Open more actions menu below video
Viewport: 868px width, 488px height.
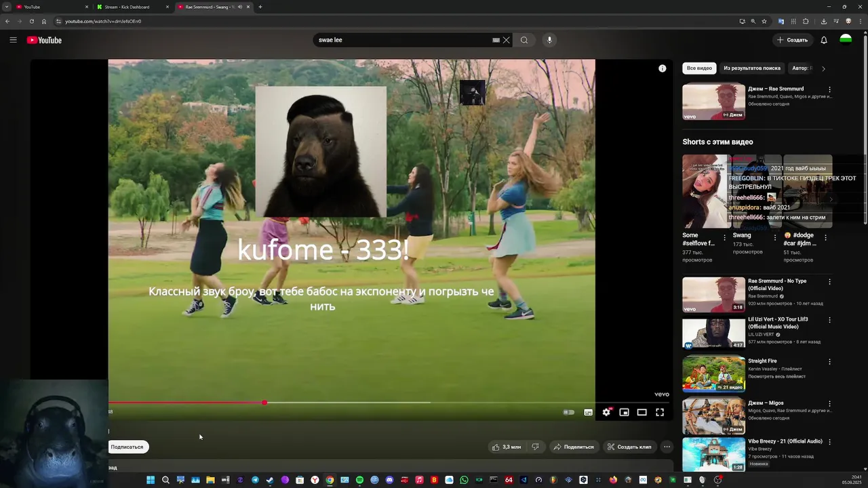pos(667,447)
